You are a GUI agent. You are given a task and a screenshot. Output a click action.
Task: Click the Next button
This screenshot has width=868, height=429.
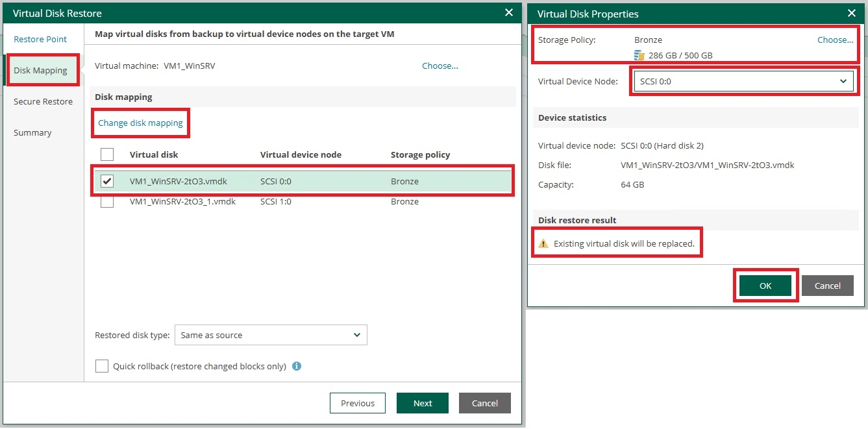(423, 403)
